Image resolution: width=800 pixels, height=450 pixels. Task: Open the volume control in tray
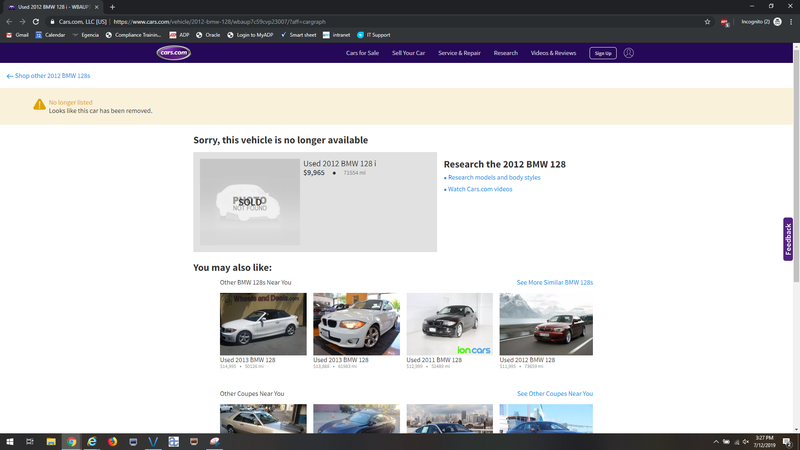coord(745,442)
